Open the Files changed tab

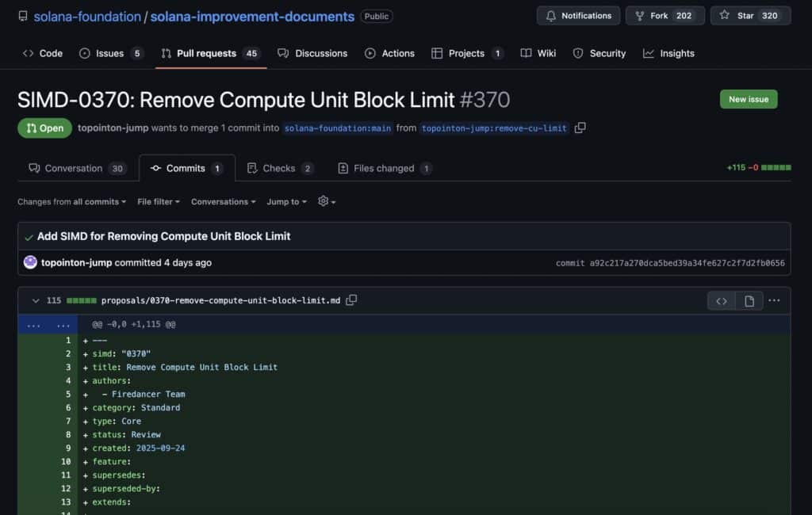385,168
